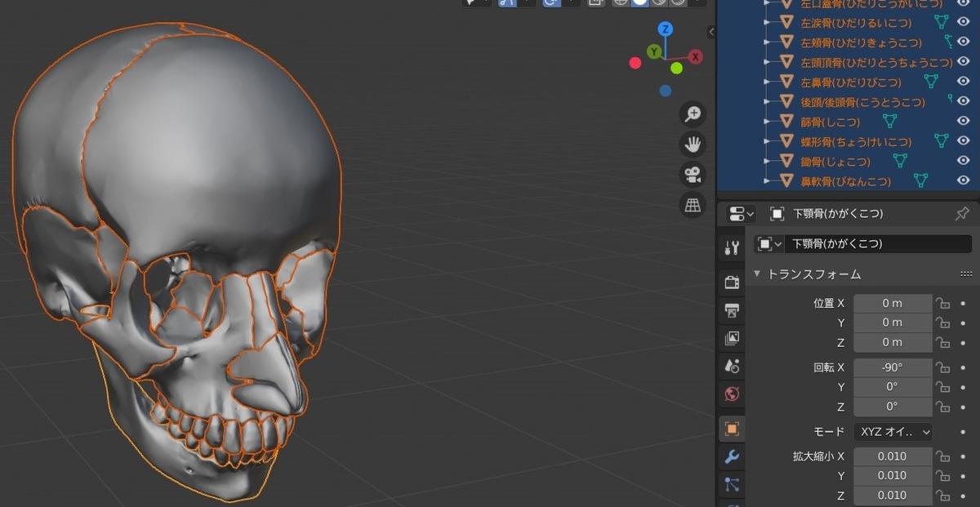This screenshot has width=980, height=507.
Task: Lock the 回転 X value
Action: pos(943,367)
